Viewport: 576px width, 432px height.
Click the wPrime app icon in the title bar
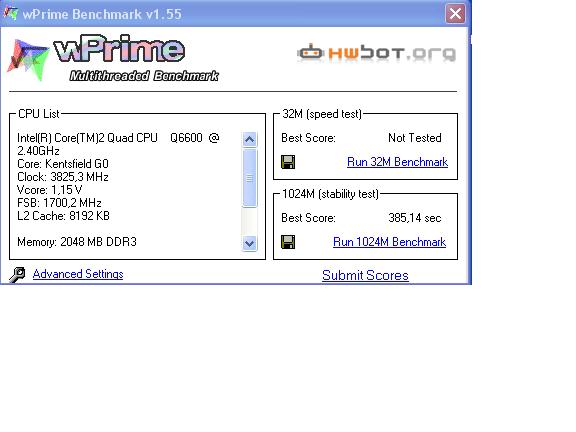click(x=10, y=13)
